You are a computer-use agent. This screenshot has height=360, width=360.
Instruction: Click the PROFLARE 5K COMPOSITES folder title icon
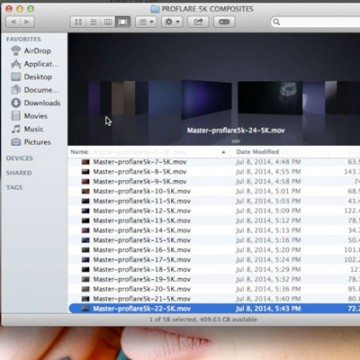click(x=155, y=9)
